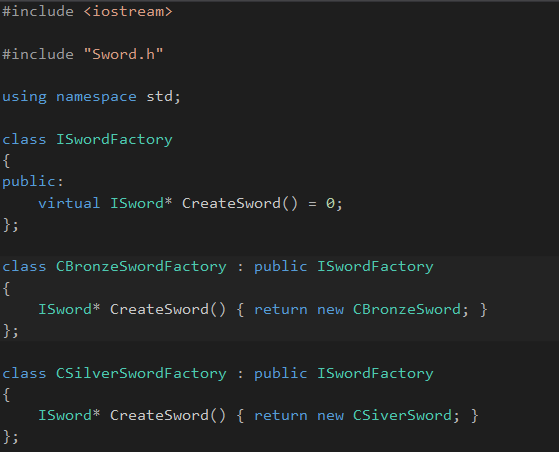Image resolution: width=559 pixels, height=452 pixels.
Task: Click the CBronzeSwordFactory class name
Action: 141,267
